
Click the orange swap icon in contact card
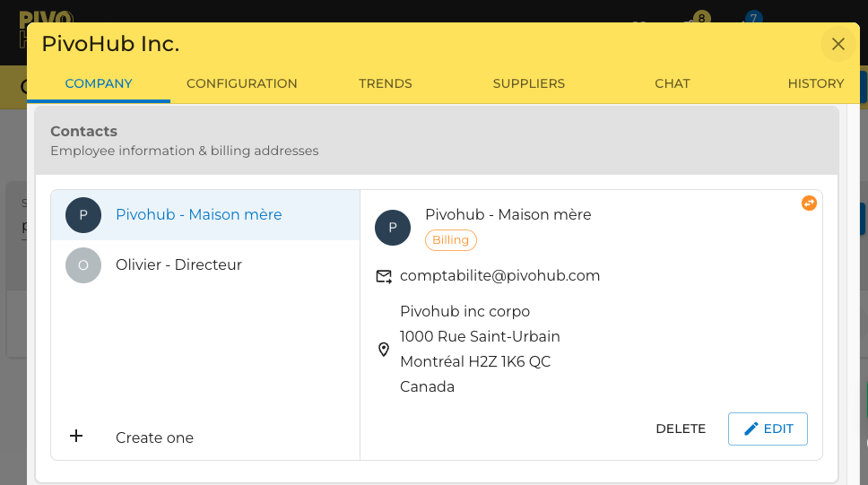click(809, 204)
